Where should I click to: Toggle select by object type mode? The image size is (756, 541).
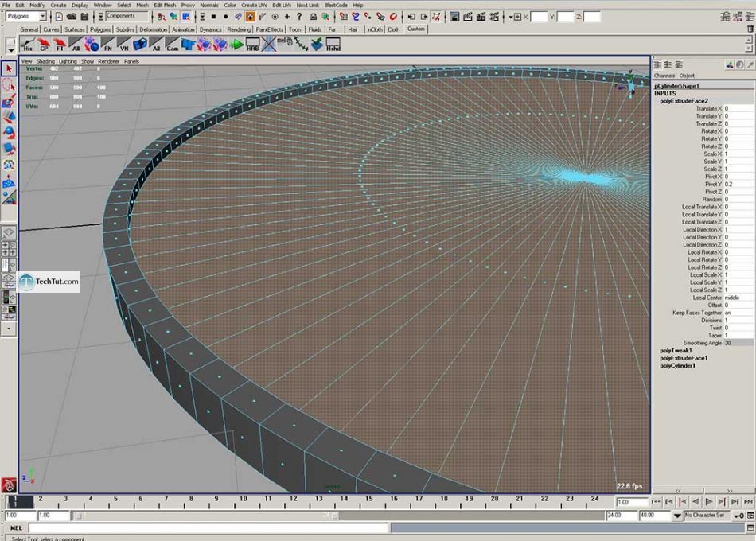pos(173,17)
